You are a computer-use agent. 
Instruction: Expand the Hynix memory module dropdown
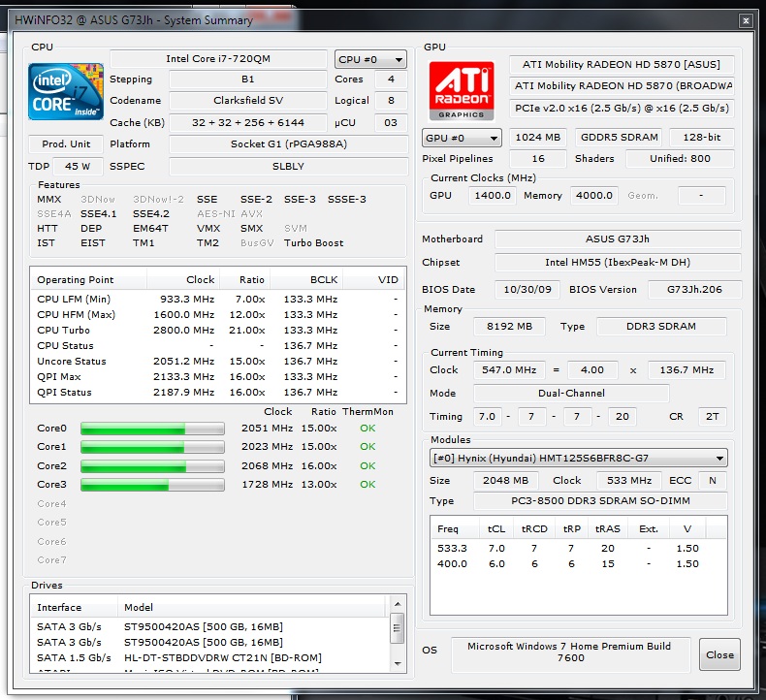tap(578, 458)
